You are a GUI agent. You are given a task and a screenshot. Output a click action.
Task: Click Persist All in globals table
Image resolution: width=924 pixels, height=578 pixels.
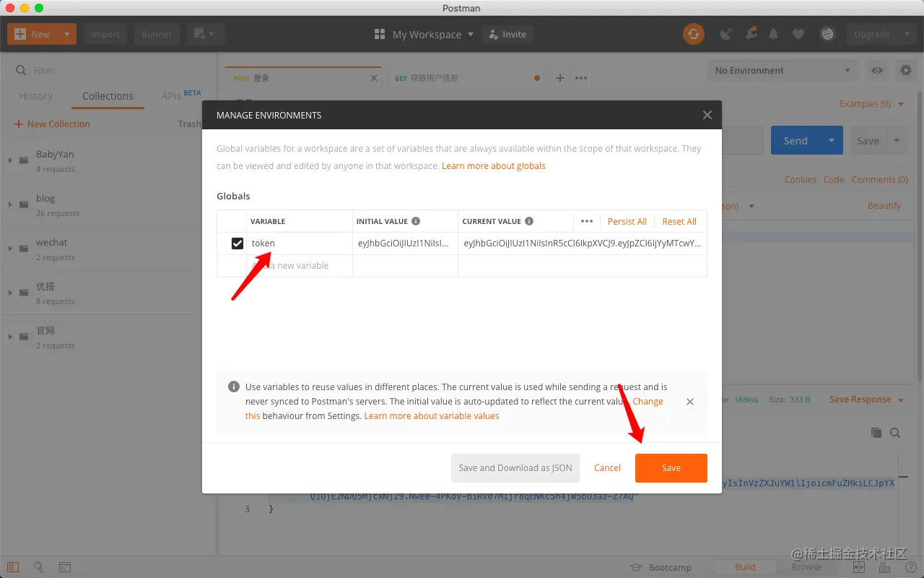point(627,221)
